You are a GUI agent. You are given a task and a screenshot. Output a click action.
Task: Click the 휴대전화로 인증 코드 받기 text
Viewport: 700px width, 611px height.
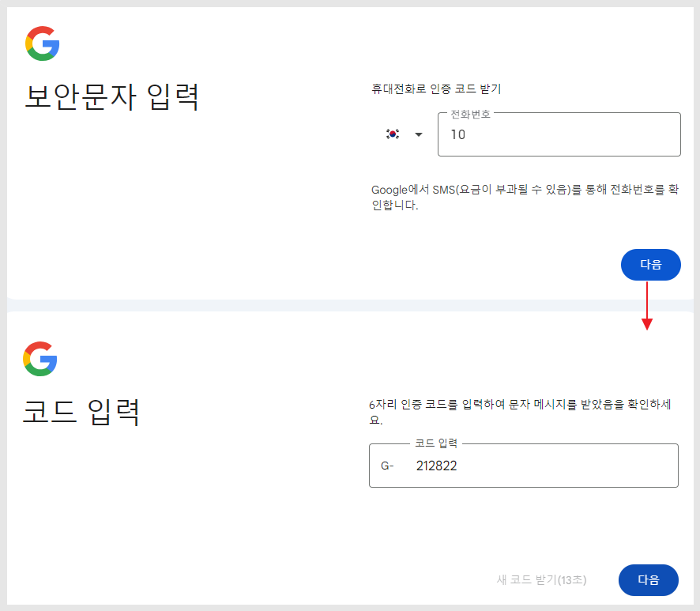tap(436, 89)
